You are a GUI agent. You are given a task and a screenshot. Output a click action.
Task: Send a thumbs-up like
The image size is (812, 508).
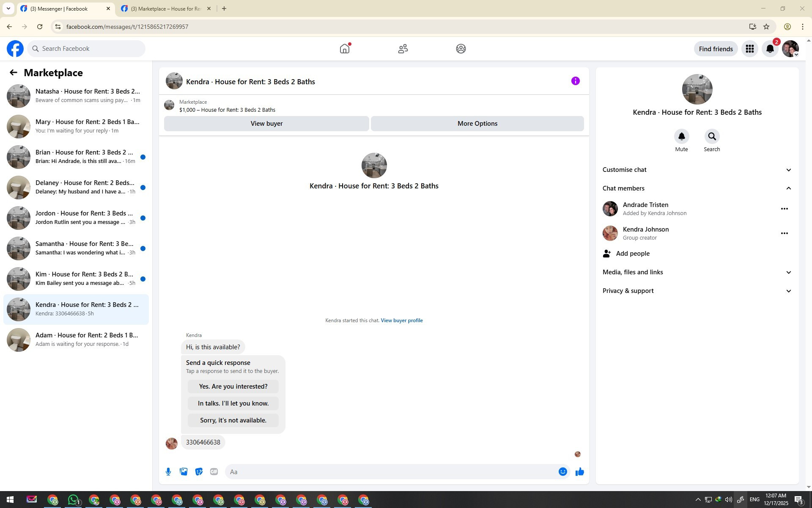tap(579, 472)
